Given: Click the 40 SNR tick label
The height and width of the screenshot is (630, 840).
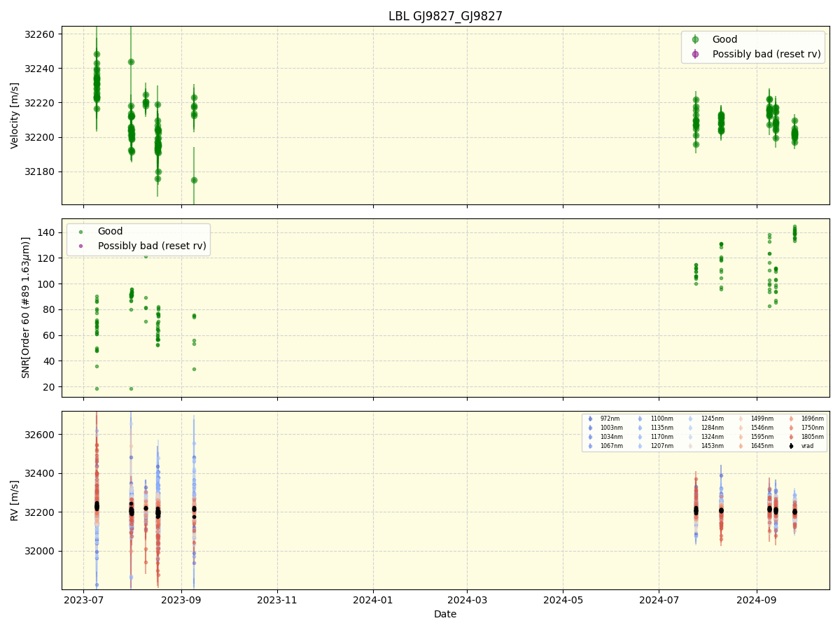Looking at the screenshot, I should pos(50,361).
